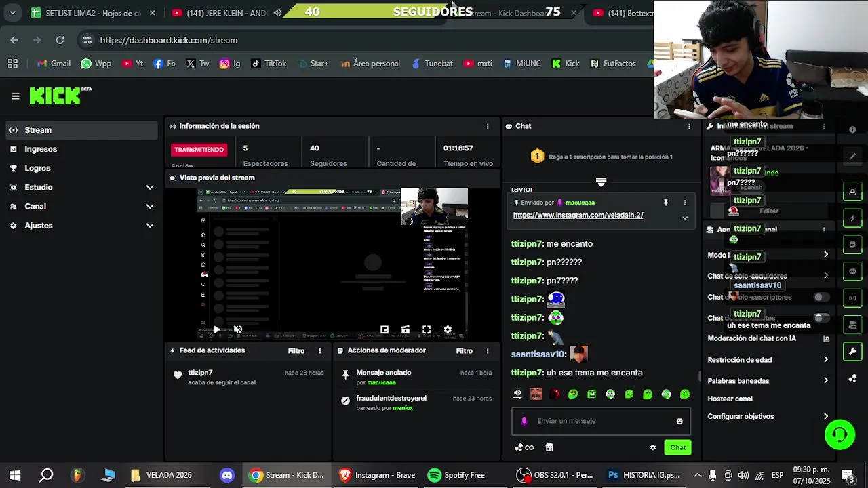Expand the pinned message chevron

coord(684,218)
